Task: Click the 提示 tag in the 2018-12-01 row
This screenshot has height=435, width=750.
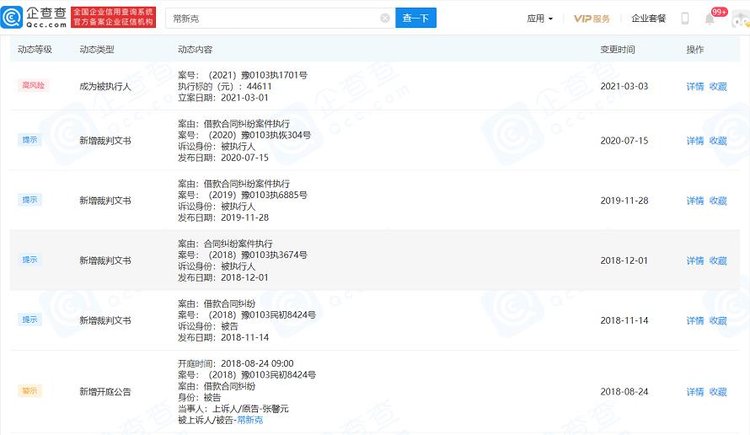Action: point(30,259)
